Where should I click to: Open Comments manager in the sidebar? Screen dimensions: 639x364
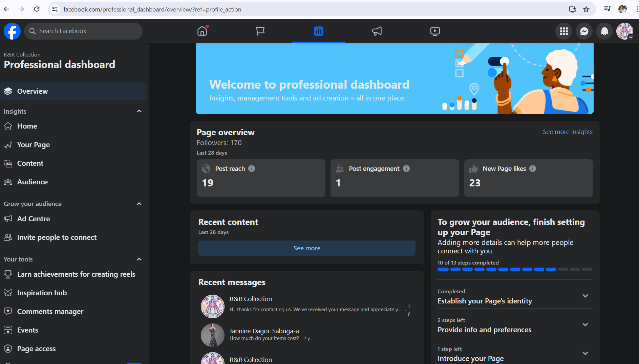point(73,312)
